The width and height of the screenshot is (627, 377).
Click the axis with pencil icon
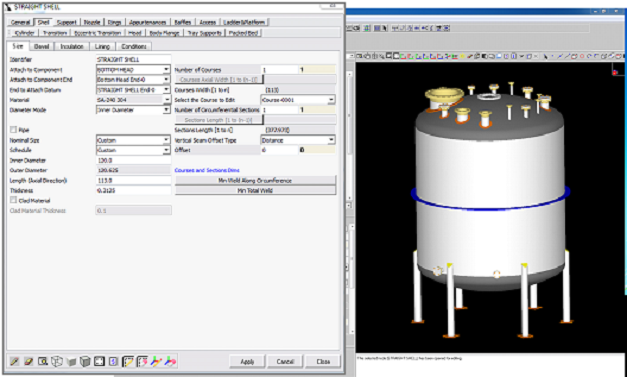(156, 362)
